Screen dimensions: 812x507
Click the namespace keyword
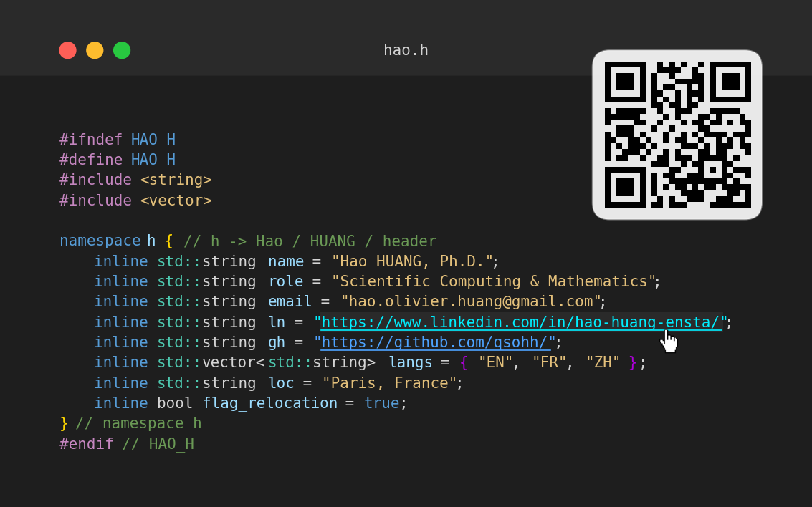[x=100, y=241]
